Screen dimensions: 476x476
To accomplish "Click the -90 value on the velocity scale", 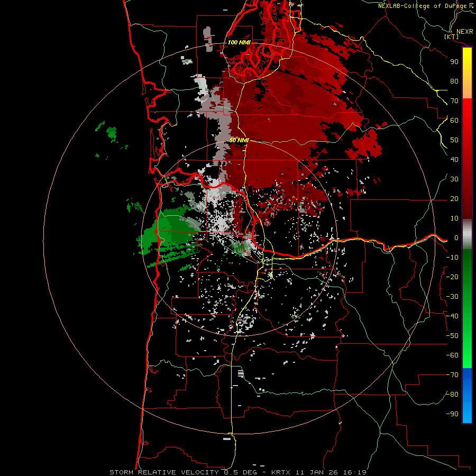I will pos(452,414).
